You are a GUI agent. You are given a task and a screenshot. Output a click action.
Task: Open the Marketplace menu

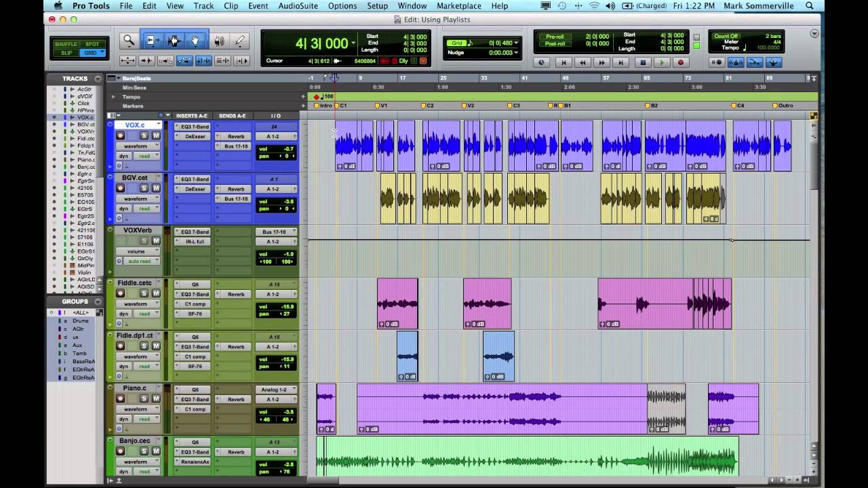(459, 6)
